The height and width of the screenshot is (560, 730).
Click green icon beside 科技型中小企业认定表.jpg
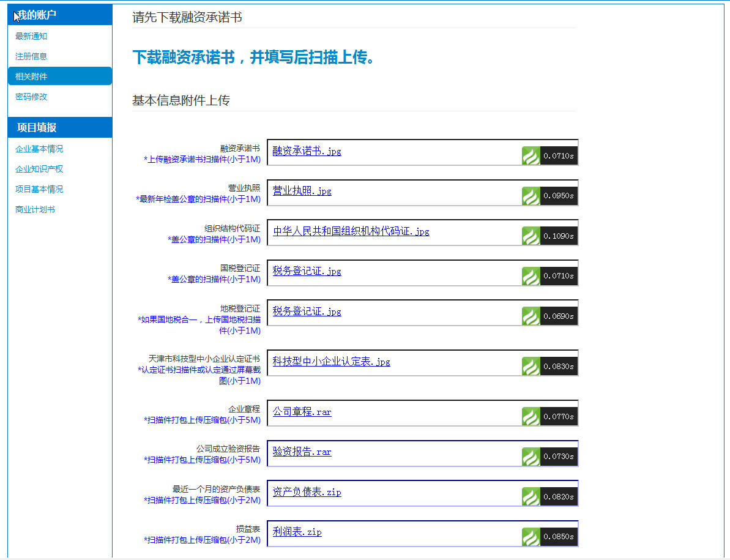point(531,367)
